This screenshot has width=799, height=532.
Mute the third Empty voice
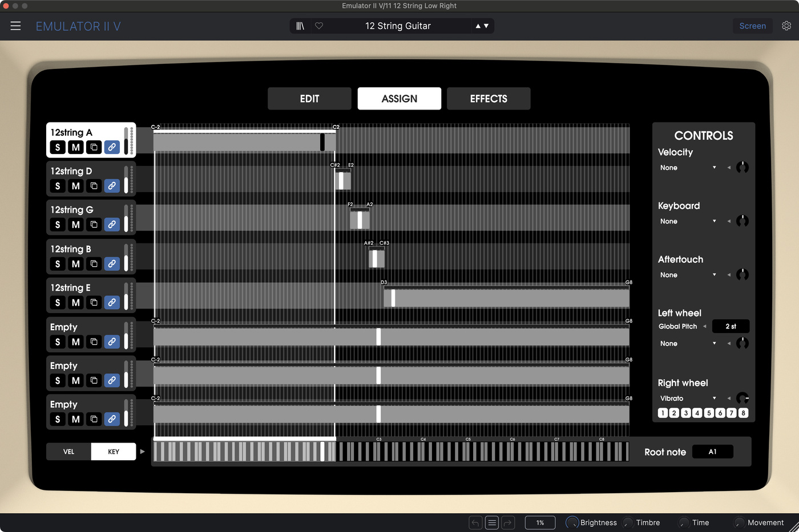coord(76,419)
